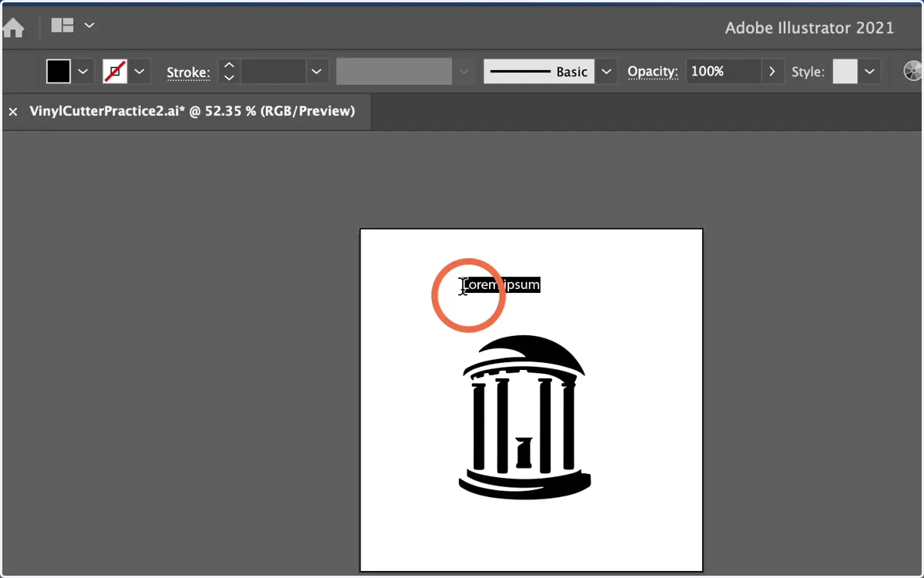Close the VinylCutterPractice2.ai tab

coord(12,112)
